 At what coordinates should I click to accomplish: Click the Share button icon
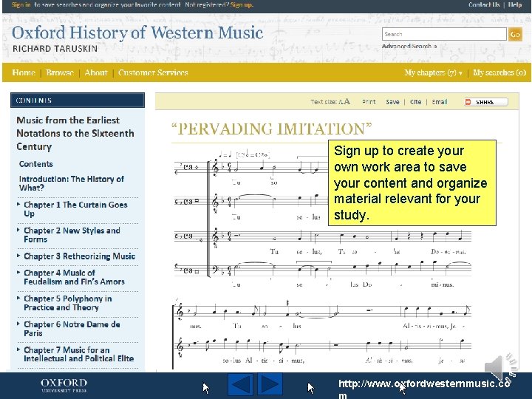[486, 102]
